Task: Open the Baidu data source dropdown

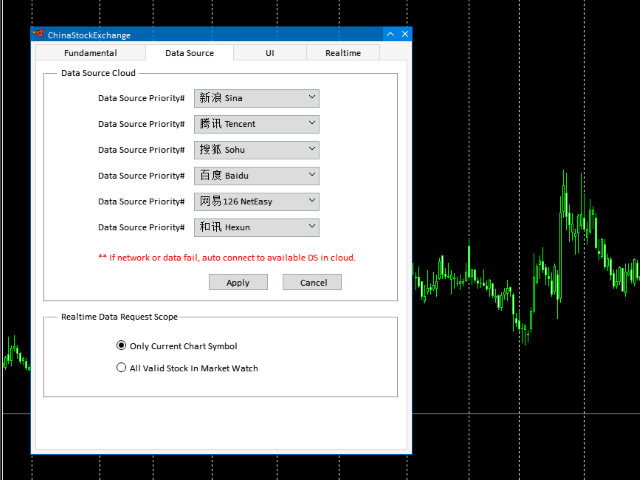Action: (x=256, y=176)
